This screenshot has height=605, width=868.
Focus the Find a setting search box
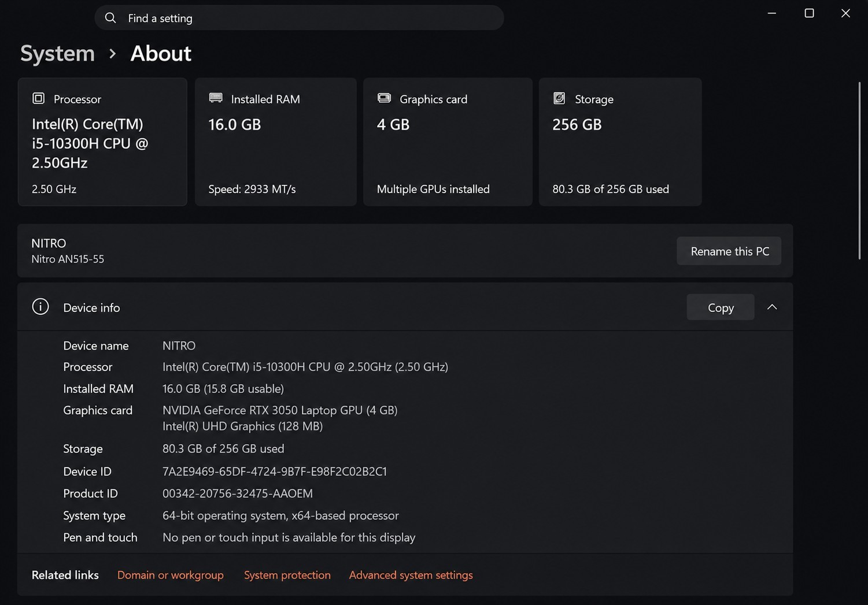pos(299,18)
